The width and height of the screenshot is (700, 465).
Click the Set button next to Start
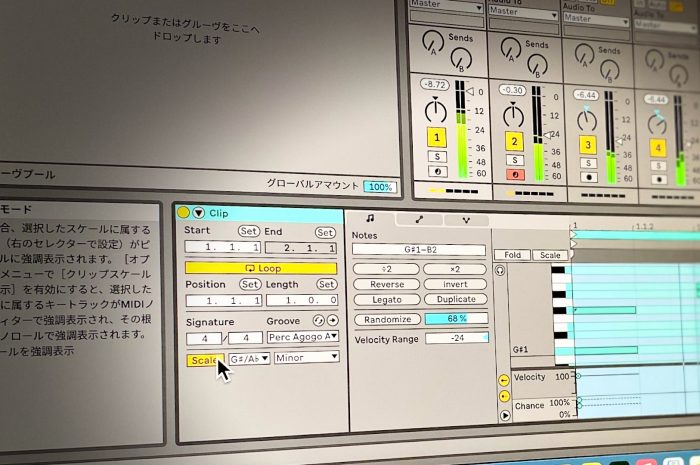pos(248,231)
